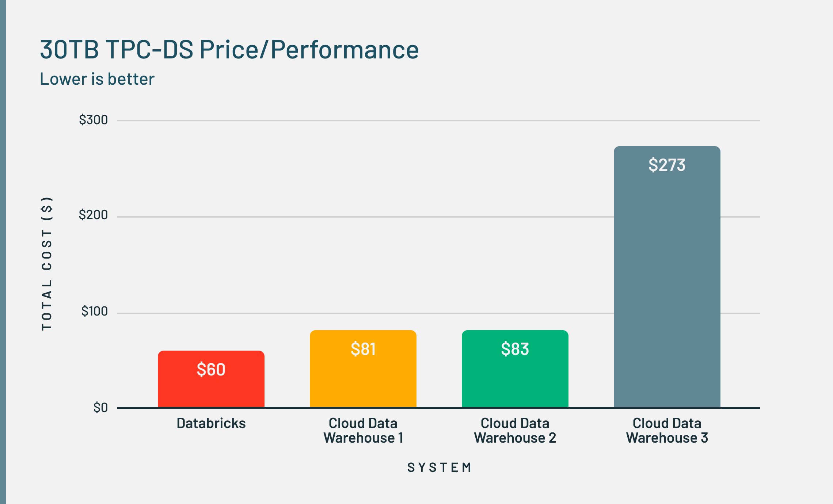
Task: Click the $0 y-axis tick label
Action: 100,407
